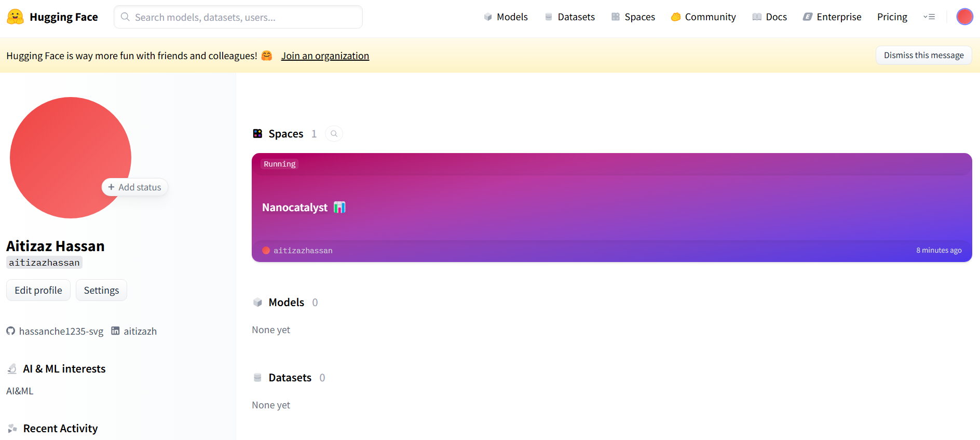Search within Spaces using magnifier button
The height and width of the screenshot is (440, 980).
click(334, 134)
